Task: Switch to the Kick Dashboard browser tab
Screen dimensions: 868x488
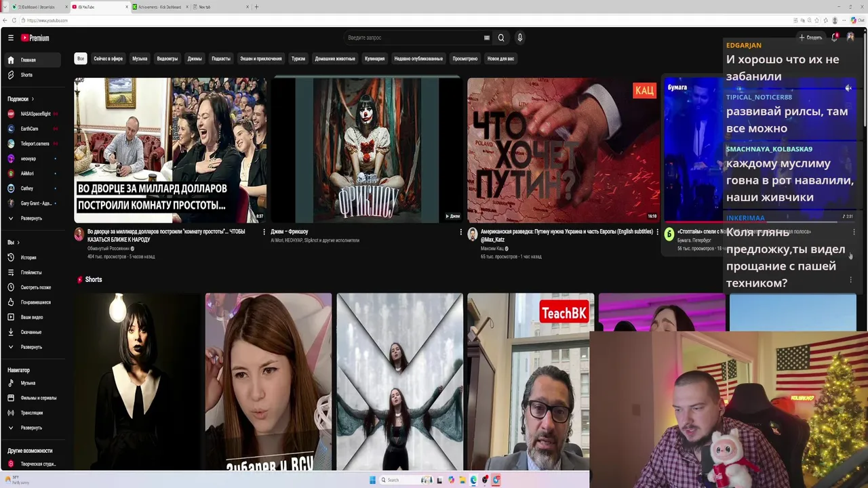Action: [x=160, y=7]
